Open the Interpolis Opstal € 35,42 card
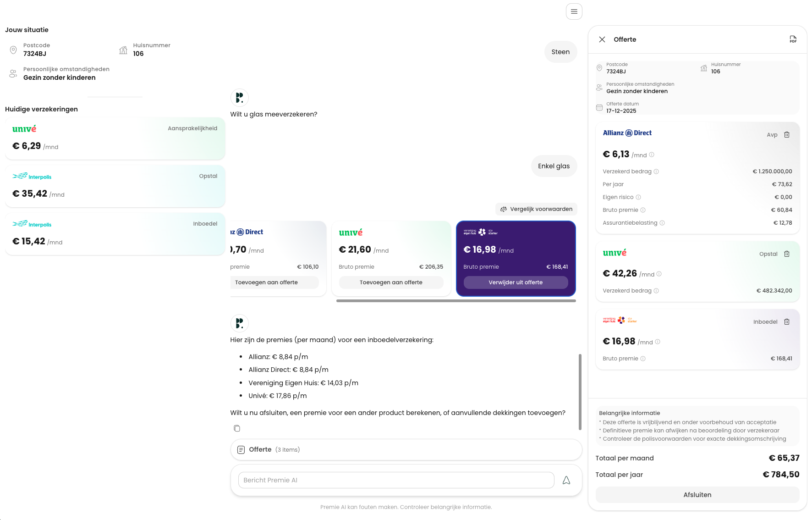 coord(115,186)
